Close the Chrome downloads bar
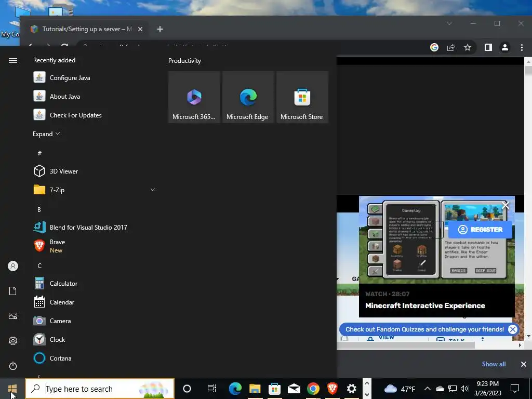Screen dimensions: 532x399 [x=524, y=364]
